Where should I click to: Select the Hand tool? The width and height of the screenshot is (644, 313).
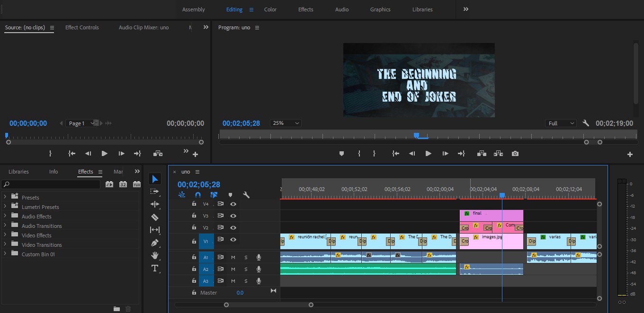pyautogui.click(x=155, y=255)
